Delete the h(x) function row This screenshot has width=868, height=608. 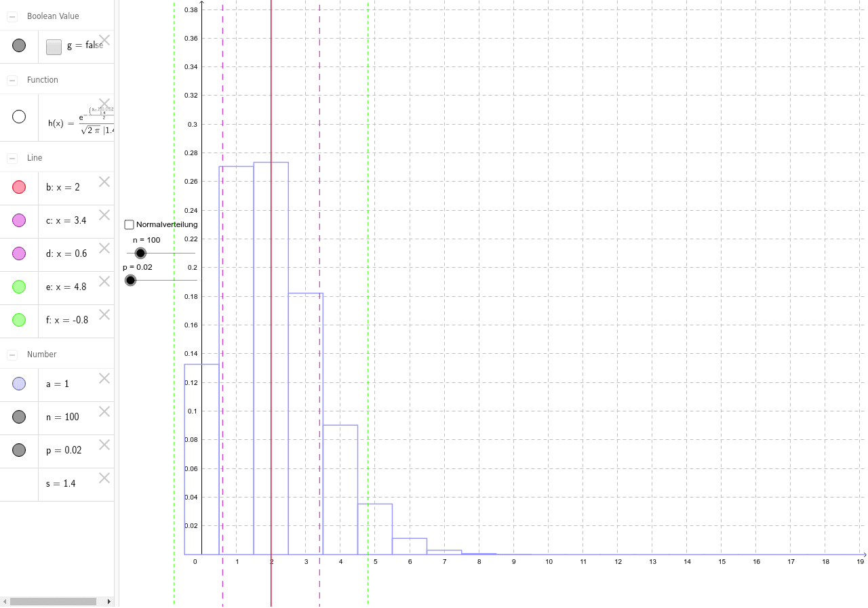click(x=104, y=104)
